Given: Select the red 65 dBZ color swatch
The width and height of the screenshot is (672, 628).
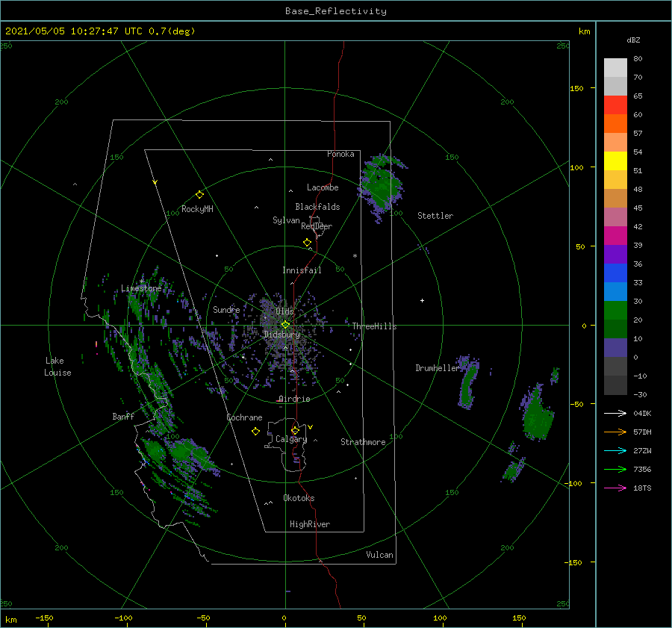Looking at the screenshot, I should [x=615, y=105].
